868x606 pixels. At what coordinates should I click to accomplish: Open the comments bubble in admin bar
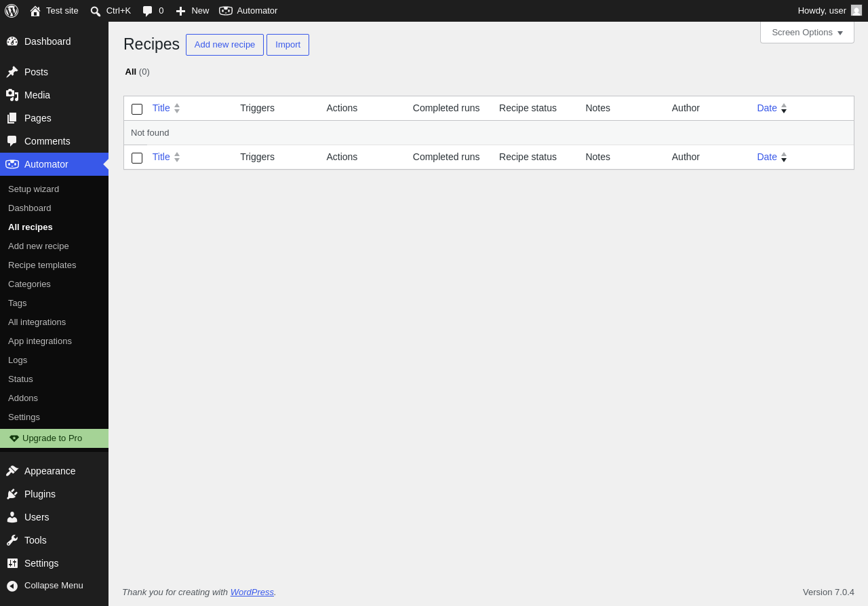tap(147, 11)
